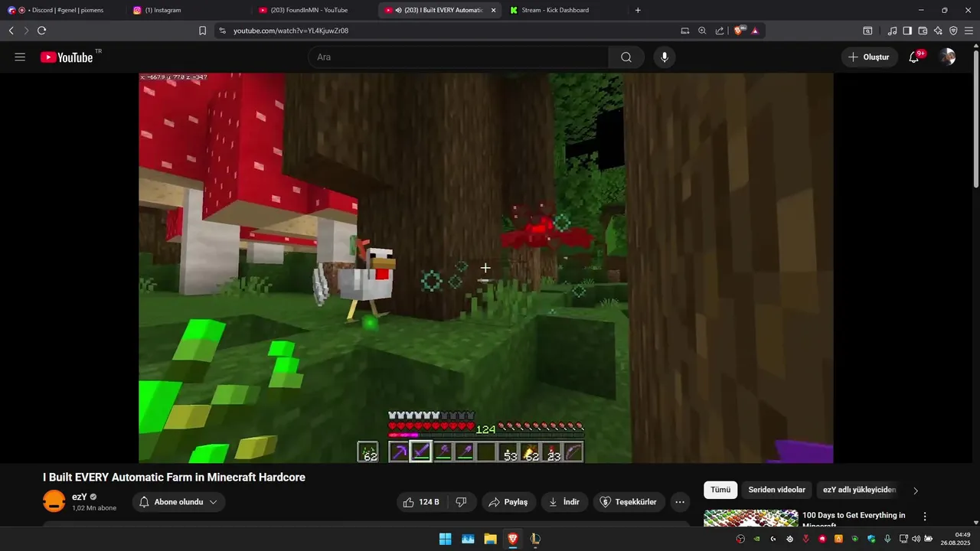Image resolution: width=980 pixels, height=551 pixels.
Task: Open Brave Shields lion icon
Action: coord(740,31)
